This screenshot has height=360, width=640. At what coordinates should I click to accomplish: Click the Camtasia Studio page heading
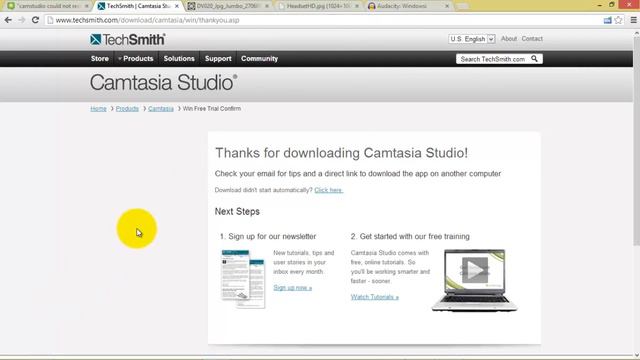[163, 83]
